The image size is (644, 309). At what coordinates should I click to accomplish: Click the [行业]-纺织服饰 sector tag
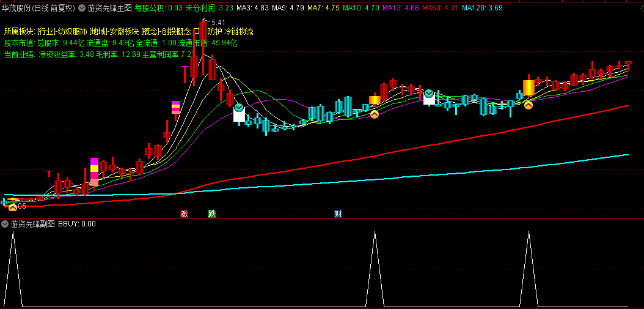(62, 31)
